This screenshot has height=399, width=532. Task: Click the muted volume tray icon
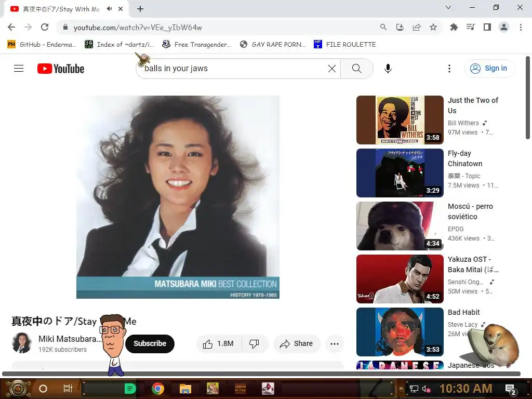427,389
